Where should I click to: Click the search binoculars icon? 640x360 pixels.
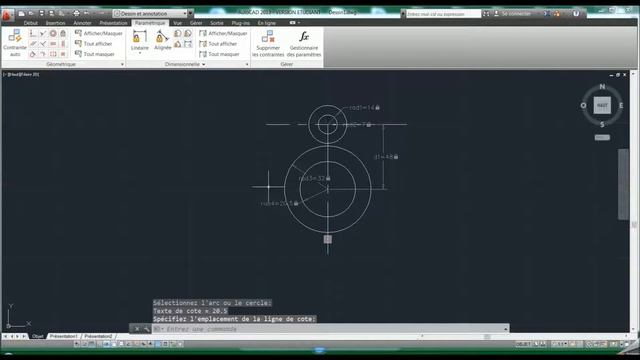pos(486,13)
